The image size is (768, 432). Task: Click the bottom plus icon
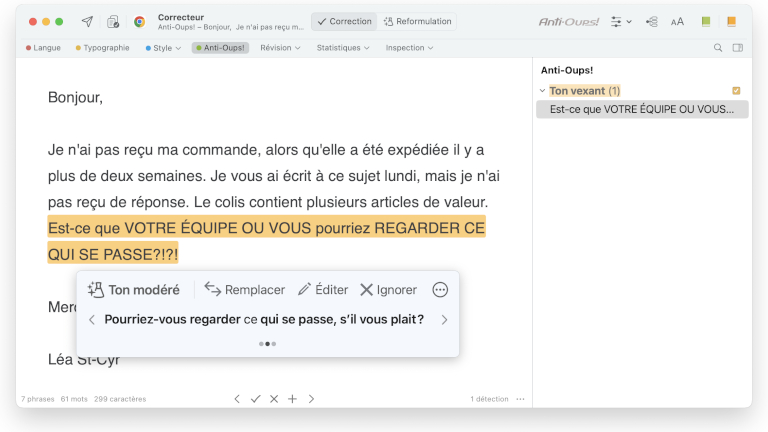[292, 399]
